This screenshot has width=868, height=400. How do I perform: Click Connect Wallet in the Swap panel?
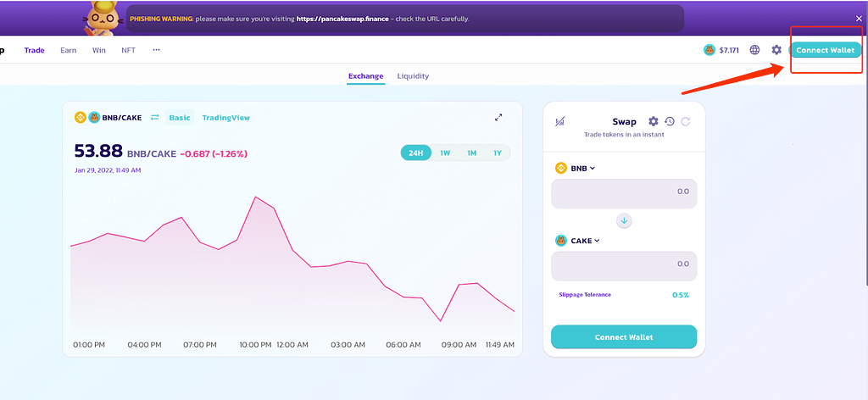pyautogui.click(x=624, y=336)
